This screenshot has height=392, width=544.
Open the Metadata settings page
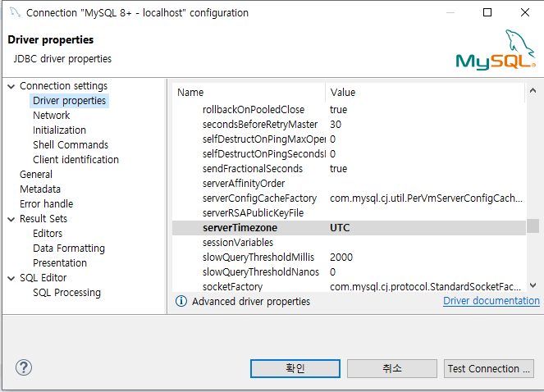(40, 189)
